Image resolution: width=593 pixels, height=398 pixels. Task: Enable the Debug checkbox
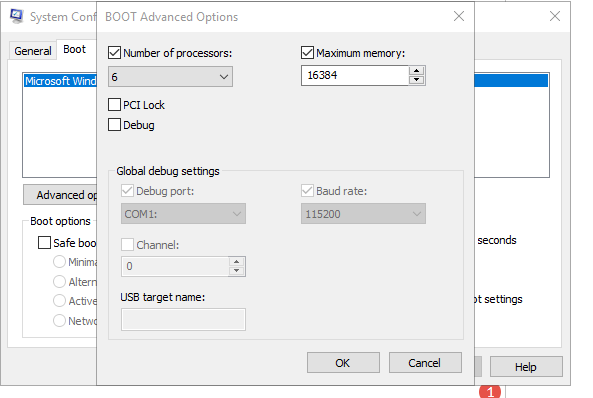(x=114, y=124)
